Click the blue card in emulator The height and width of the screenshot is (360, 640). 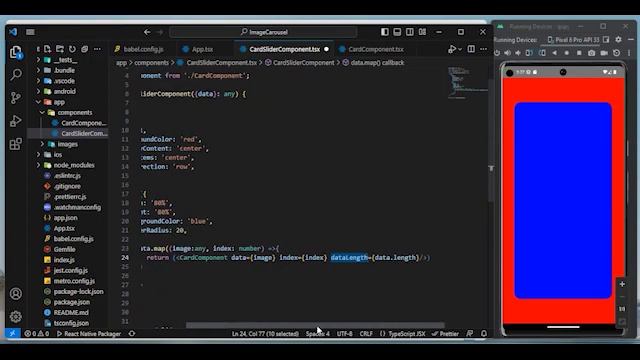(563, 200)
